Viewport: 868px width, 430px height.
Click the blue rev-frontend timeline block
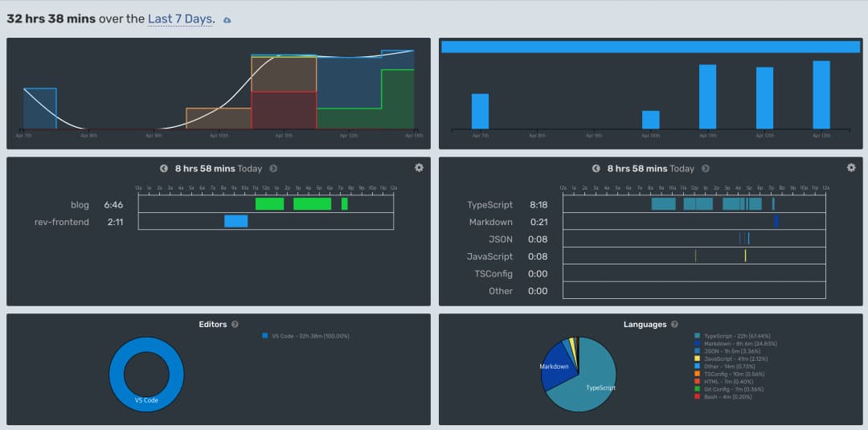(235, 221)
